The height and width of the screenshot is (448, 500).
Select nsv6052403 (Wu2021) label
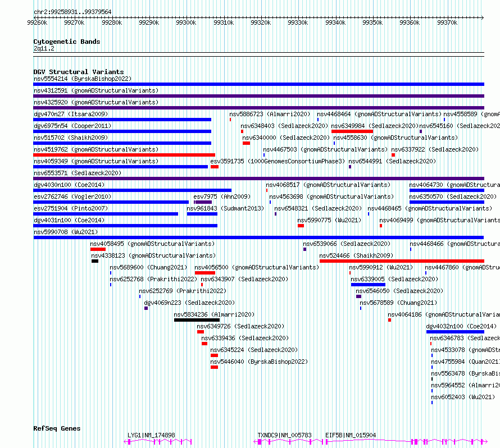tap(463, 397)
